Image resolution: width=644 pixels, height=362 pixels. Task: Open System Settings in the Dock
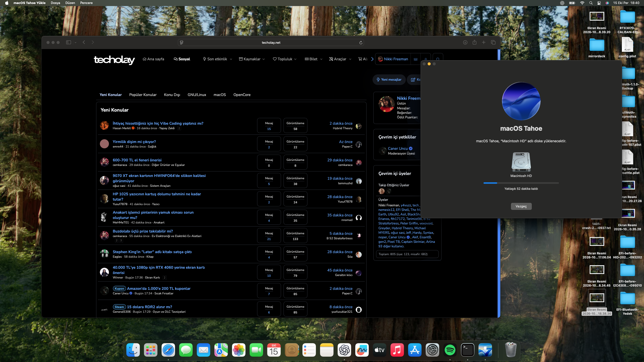click(432, 350)
